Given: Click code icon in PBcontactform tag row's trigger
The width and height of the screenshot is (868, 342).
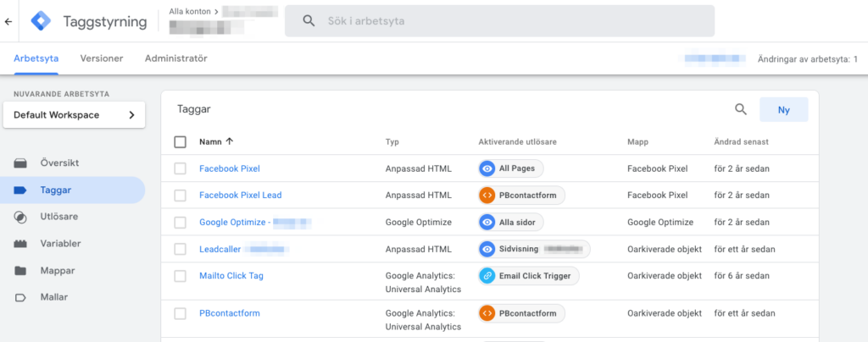Looking at the screenshot, I should (x=487, y=313).
